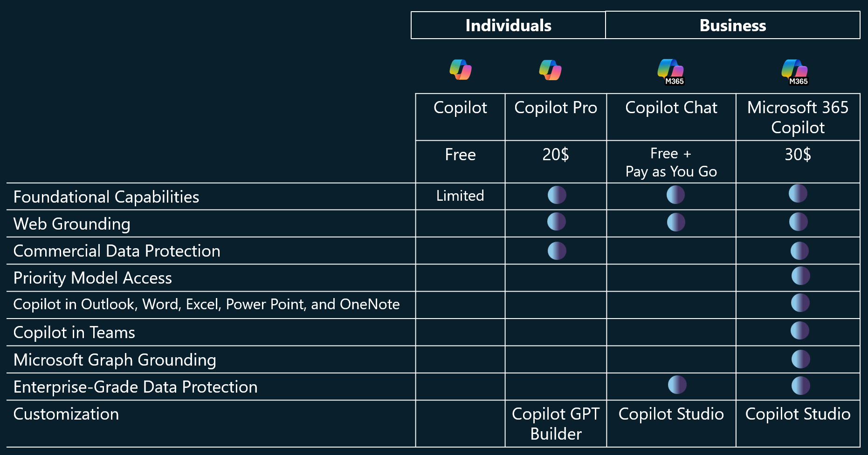The width and height of the screenshot is (868, 455).
Task: Click Copilot Chat's Web Grounding dot
Action: [x=676, y=222]
